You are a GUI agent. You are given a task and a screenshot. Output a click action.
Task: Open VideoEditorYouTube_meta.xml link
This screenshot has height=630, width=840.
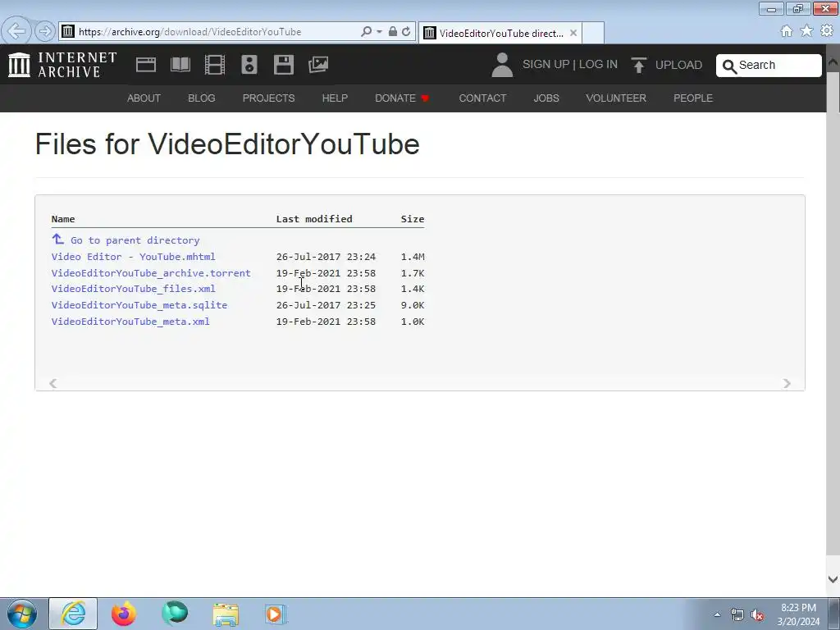point(130,322)
